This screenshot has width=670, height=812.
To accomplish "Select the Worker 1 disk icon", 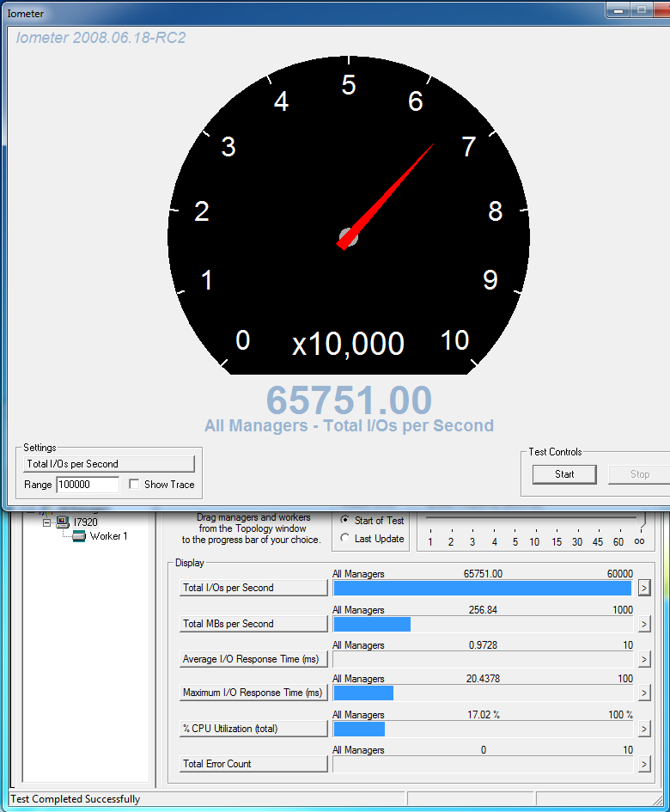I will 79,536.
